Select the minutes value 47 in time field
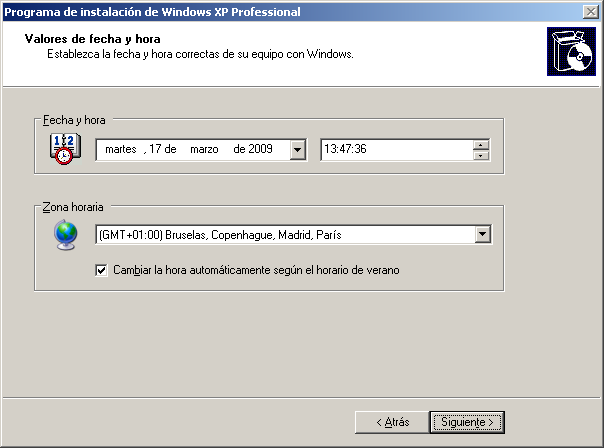 [348, 149]
